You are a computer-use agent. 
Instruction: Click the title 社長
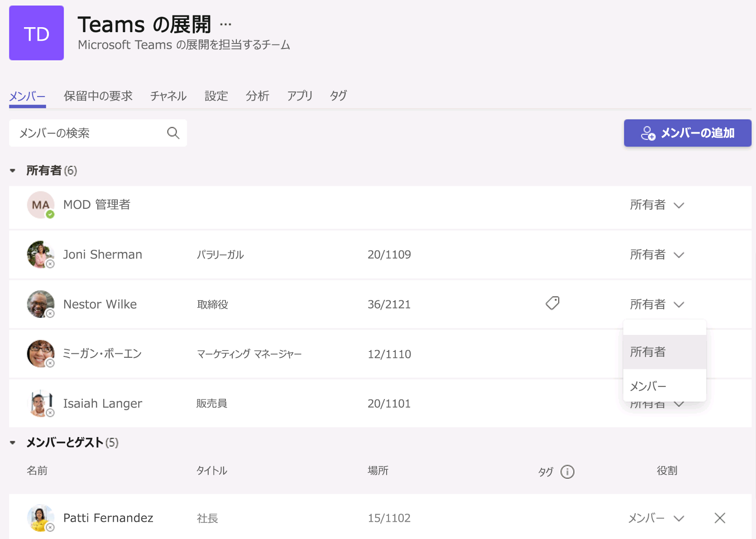pyautogui.click(x=208, y=518)
